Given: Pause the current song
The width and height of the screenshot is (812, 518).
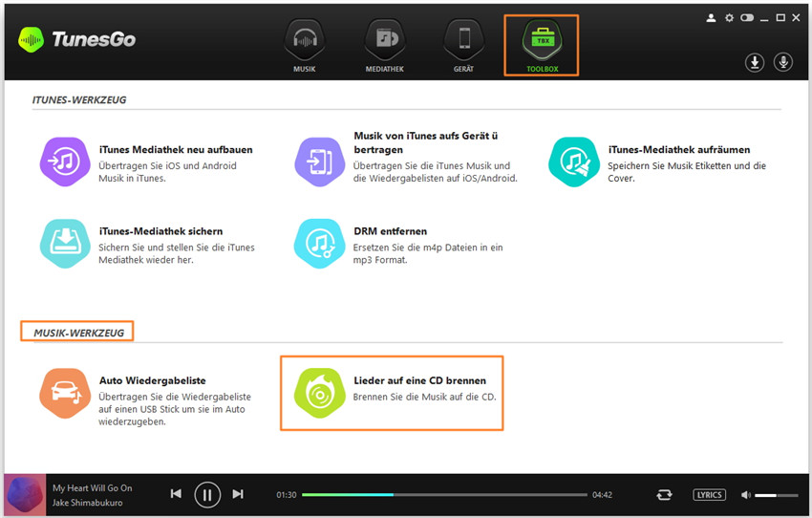Looking at the screenshot, I should click(207, 495).
